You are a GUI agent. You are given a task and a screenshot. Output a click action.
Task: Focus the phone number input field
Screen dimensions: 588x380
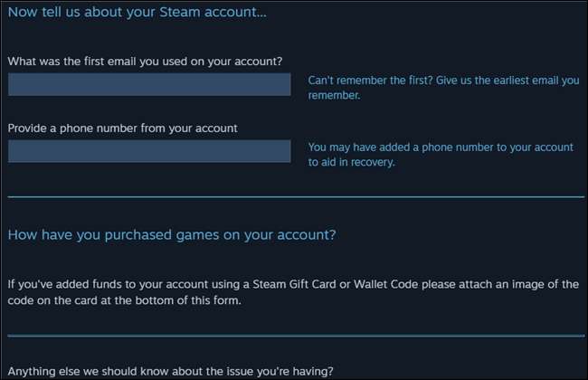pyautogui.click(x=149, y=151)
